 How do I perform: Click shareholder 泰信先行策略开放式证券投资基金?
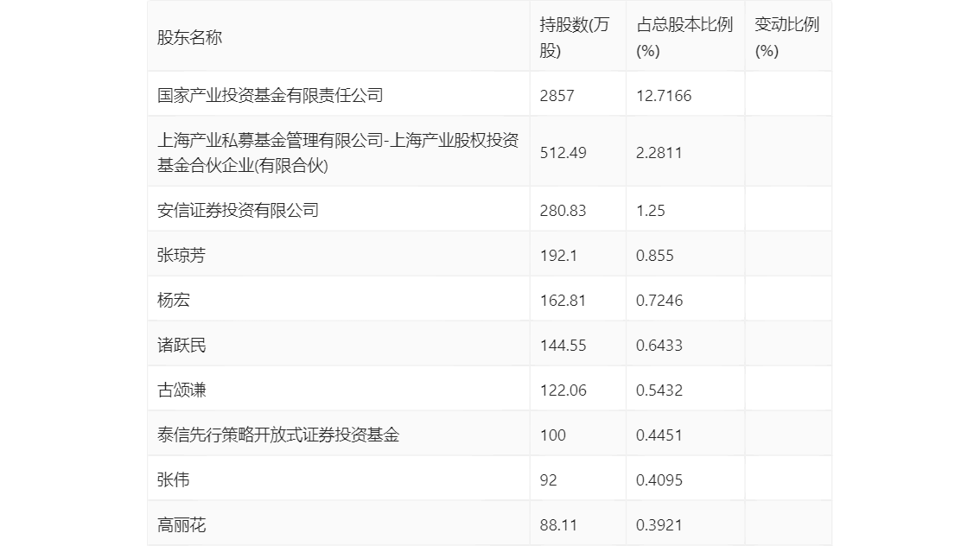click(x=278, y=435)
